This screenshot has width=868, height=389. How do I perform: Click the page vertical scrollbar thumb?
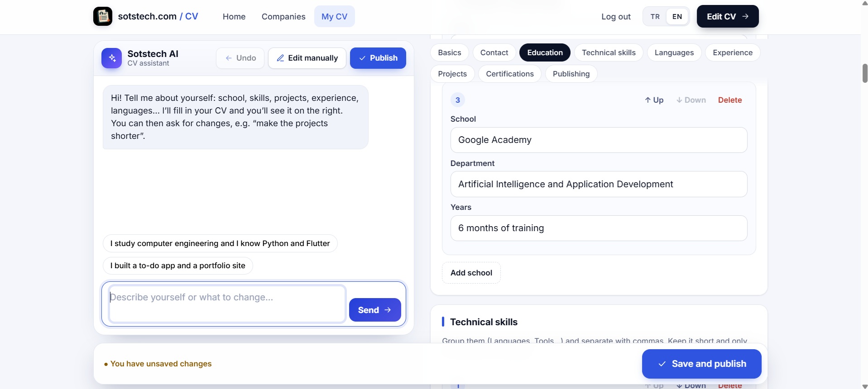(x=865, y=73)
